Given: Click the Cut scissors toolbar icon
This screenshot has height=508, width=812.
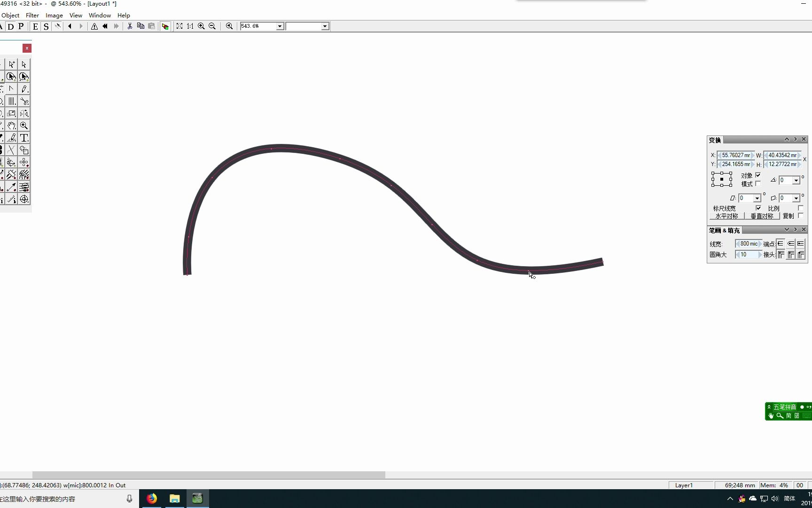Looking at the screenshot, I should 130,26.
